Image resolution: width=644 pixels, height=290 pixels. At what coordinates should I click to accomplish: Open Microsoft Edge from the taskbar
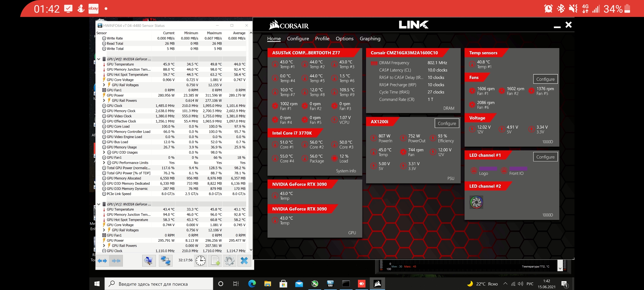coord(252,284)
